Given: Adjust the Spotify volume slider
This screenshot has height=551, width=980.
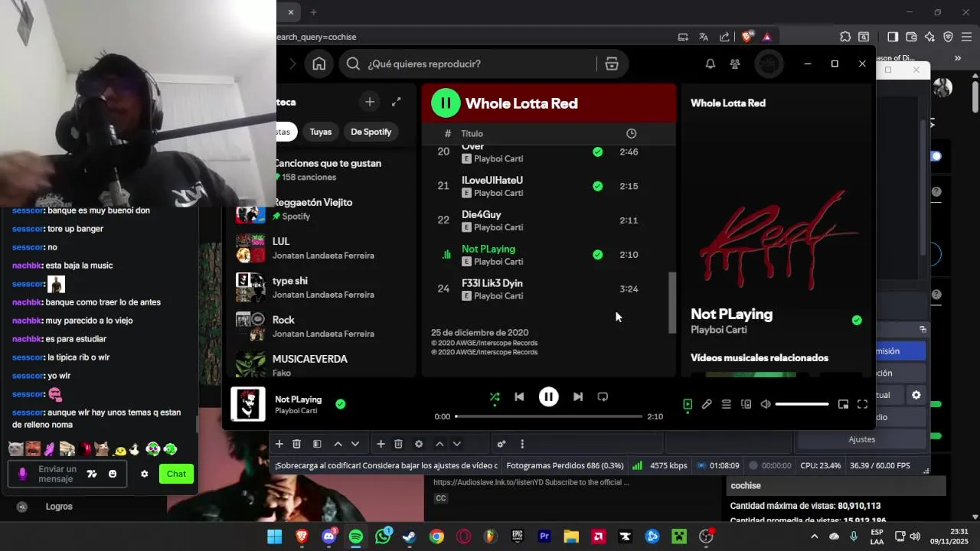Looking at the screenshot, I should [802, 404].
